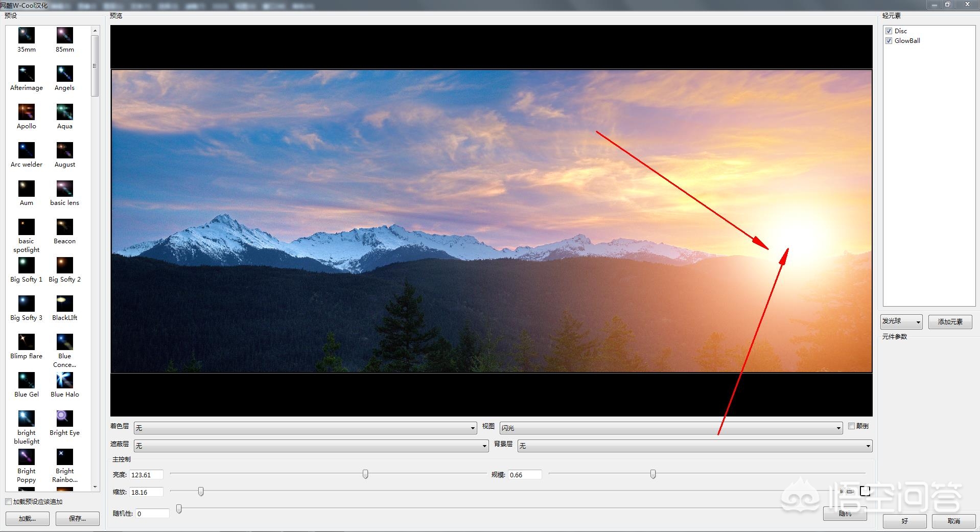Pick the Aqua preset icon
This screenshot has width=980, height=532.
coord(64,112)
